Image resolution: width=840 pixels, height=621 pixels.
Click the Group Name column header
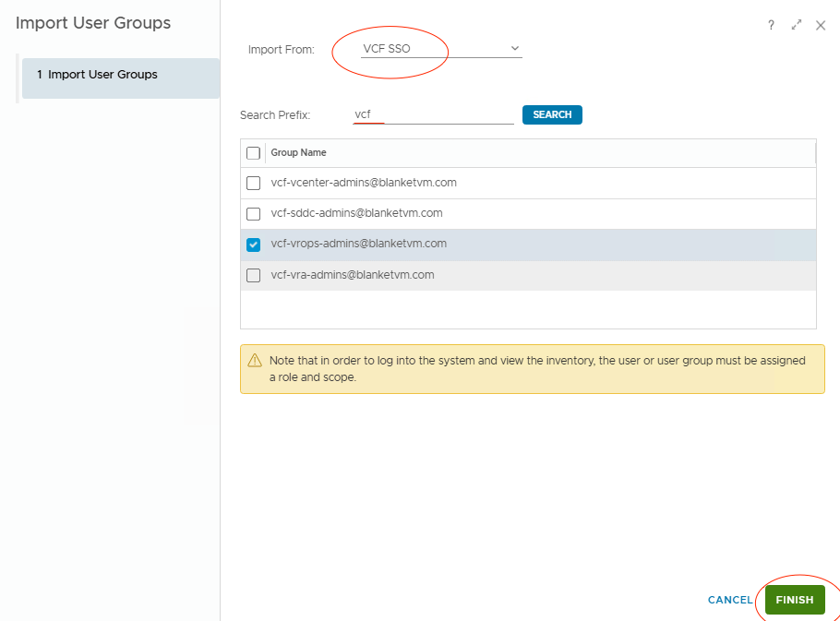pyautogui.click(x=298, y=153)
